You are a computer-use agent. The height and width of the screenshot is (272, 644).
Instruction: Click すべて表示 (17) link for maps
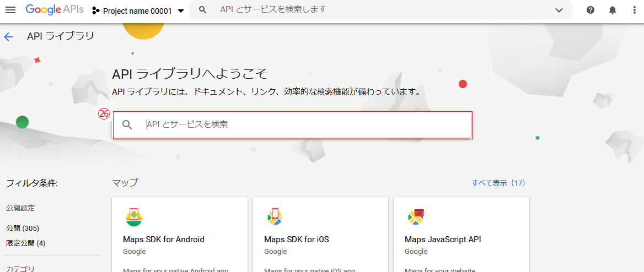tap(498, 183)
